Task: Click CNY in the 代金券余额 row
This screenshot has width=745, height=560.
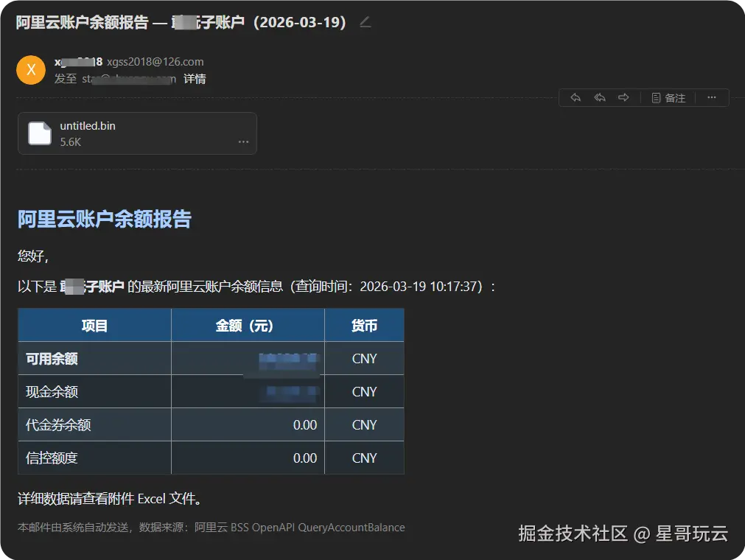Action: coord(365,424)
